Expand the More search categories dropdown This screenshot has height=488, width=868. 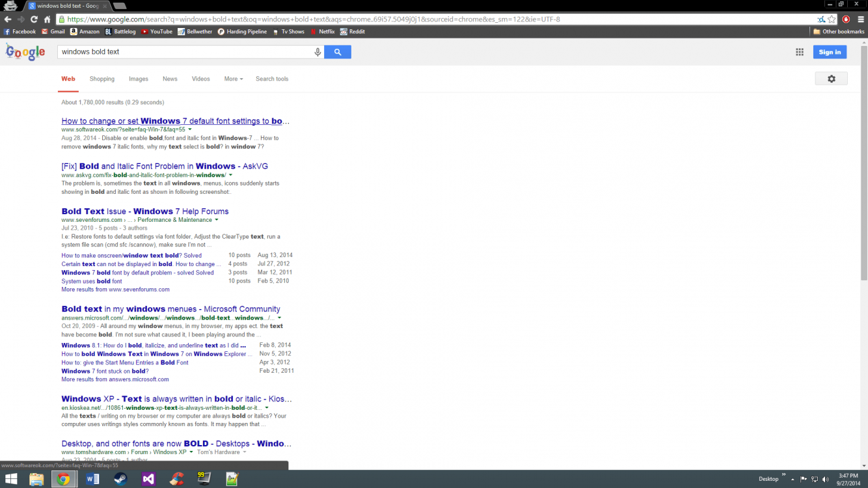coord(234,79)
